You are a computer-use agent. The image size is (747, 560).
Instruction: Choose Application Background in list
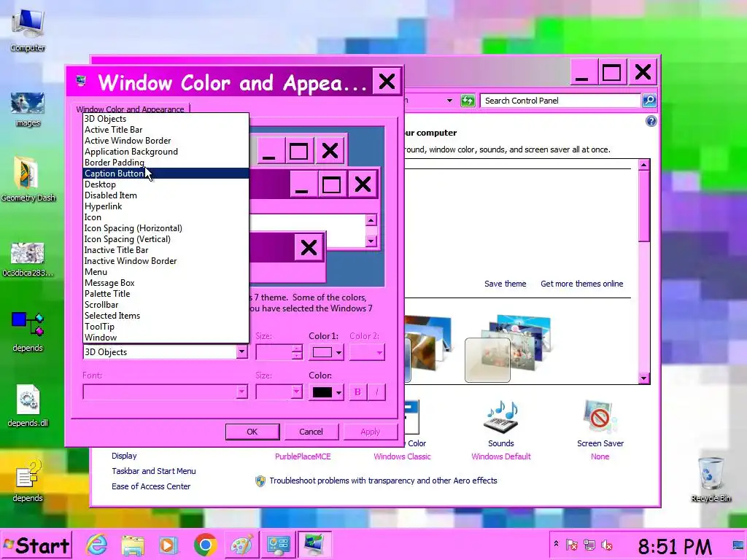click(166, 152)
